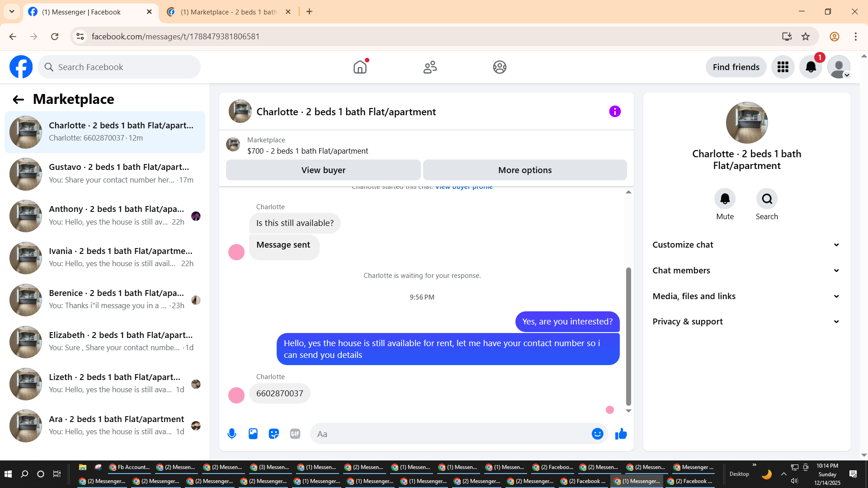Image resolution: width=868 pixels, height=488 pixels.
Task: Search within the conversation
Action: click(x=767, y=199)
